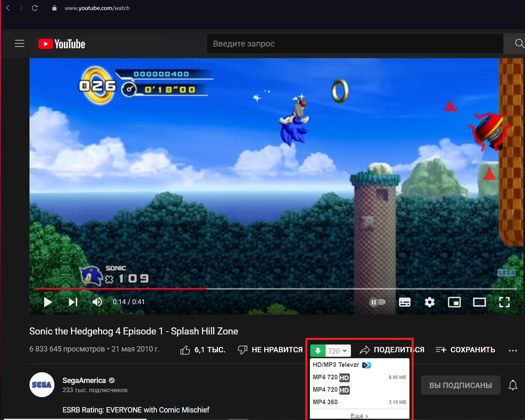Mute the video using the speaker icon
Image resolution: width=525 pixels, height=420 pixels.
click(97, 302)
